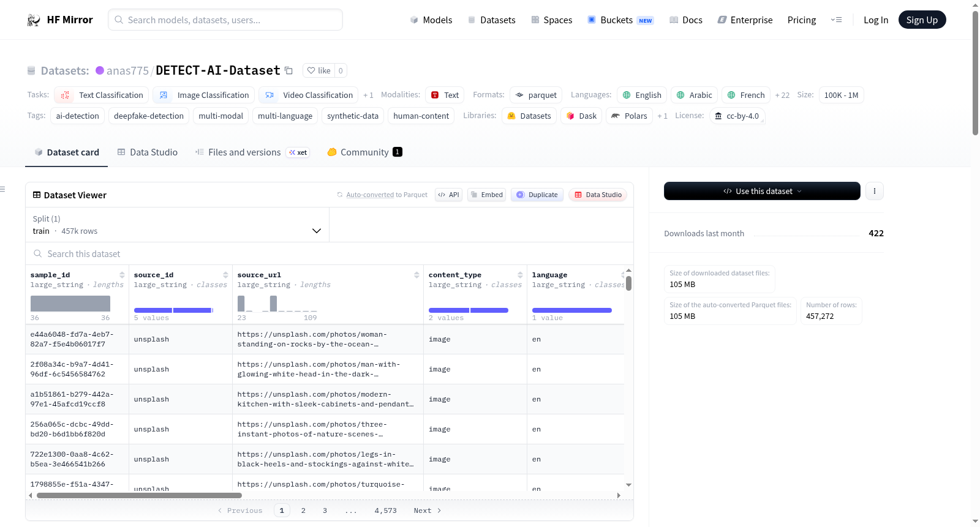Click the cc-by-4.0 license tag
Screen dimensions: 980x527
737,116
